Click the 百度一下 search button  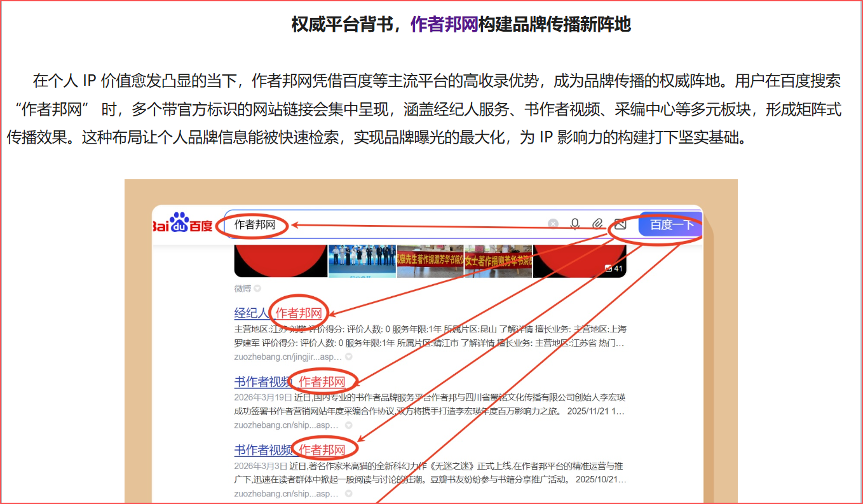(x=670, y=224)
